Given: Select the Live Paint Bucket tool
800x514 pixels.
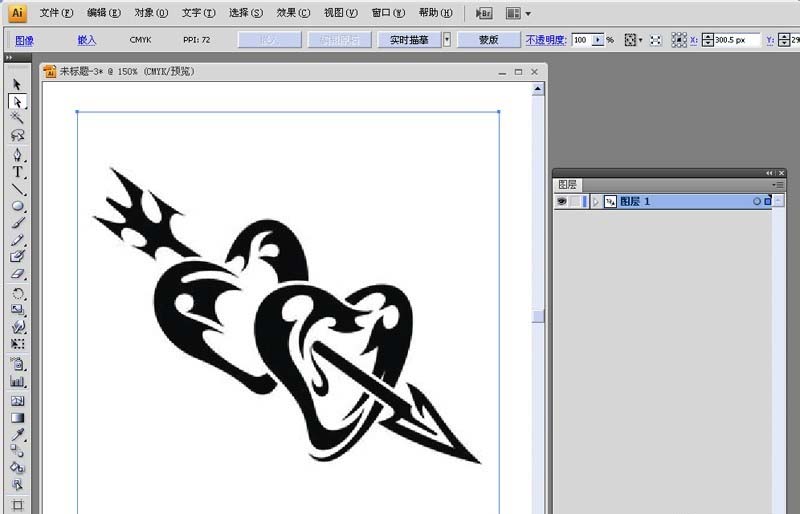Looking at the screenshot, I should [17, 468].
